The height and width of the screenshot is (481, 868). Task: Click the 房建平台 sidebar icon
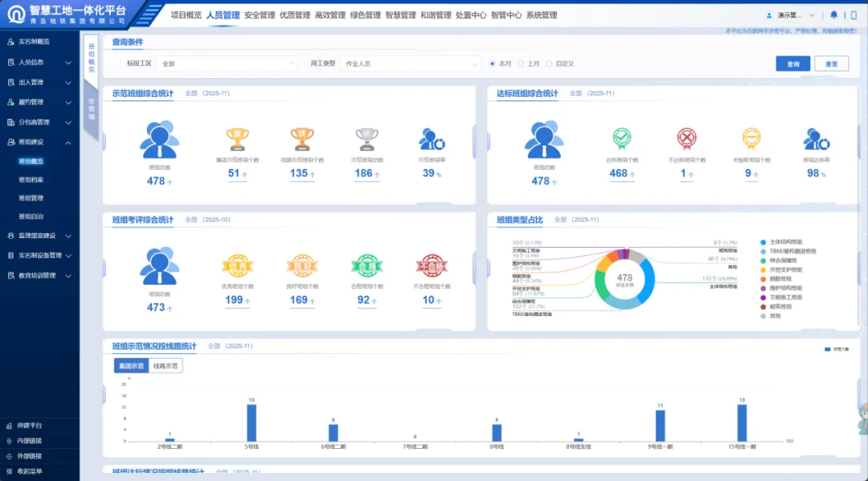pos(10,425)
